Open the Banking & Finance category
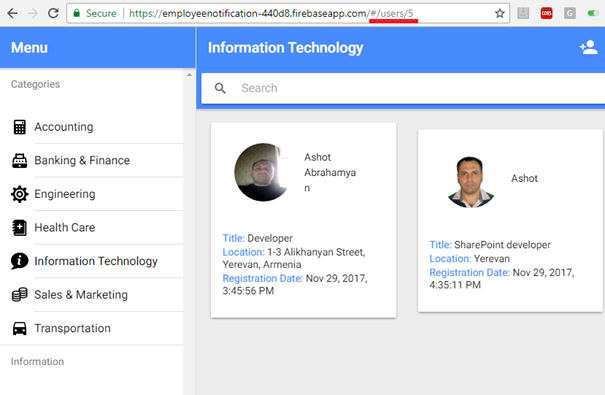Image resolution: width=605 pixels, height=395 pixels. pos(91,160)
